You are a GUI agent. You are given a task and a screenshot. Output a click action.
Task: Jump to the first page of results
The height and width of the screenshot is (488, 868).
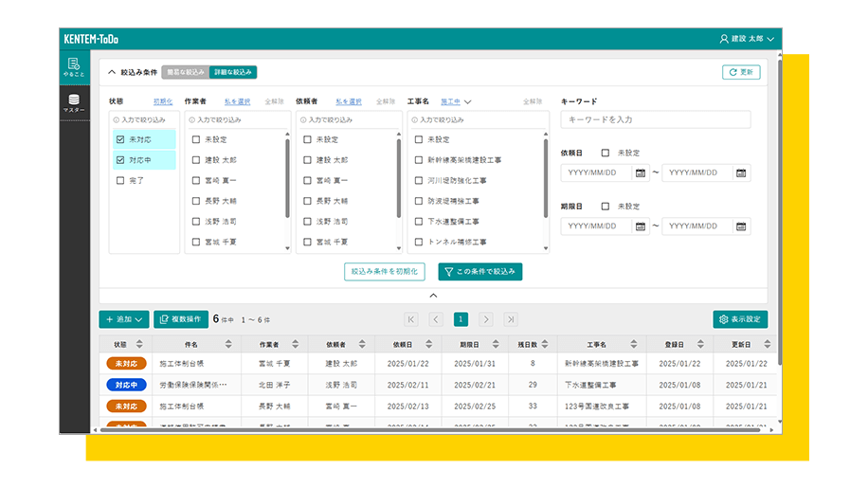coord(411,320)
